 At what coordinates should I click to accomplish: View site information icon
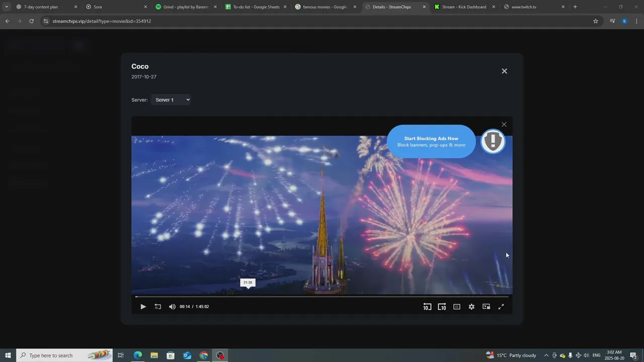click(46, 21)
